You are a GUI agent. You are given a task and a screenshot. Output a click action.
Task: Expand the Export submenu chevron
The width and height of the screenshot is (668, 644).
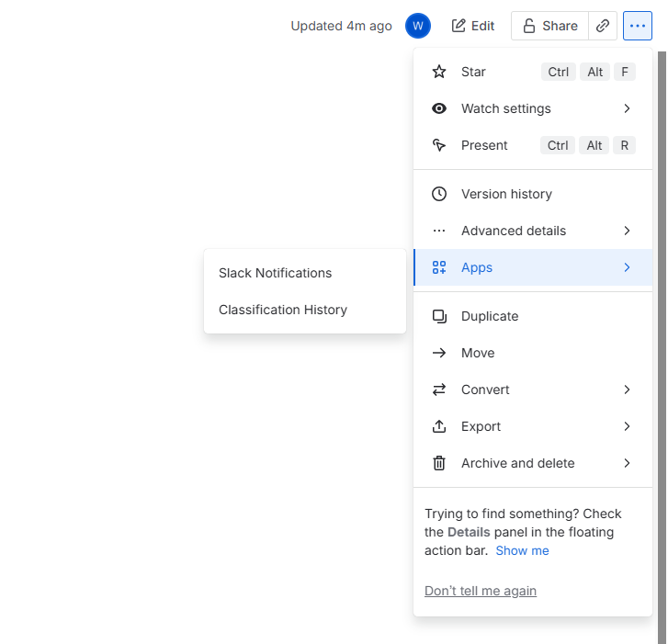pyautogui.click(x=627, y=426)
